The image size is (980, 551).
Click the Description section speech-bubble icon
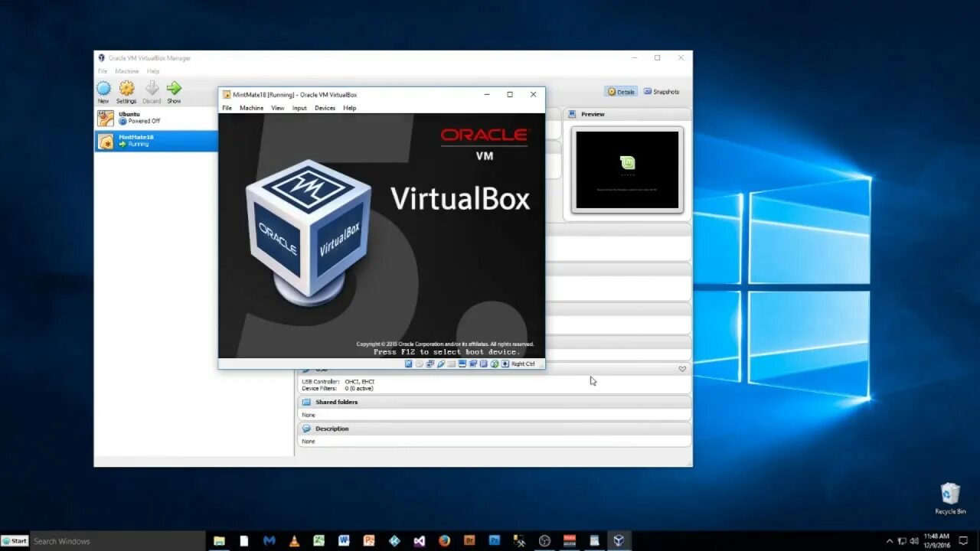(306, 429)
